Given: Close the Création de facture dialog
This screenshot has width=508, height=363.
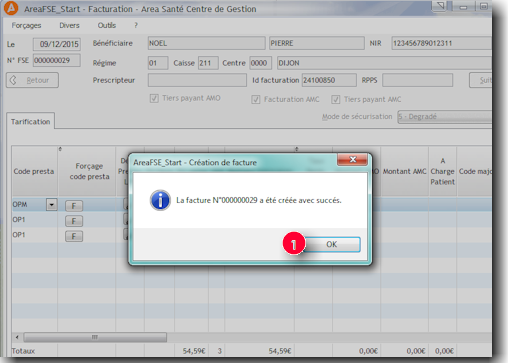Looking at the screenshot, I should (x=352, y=160).
